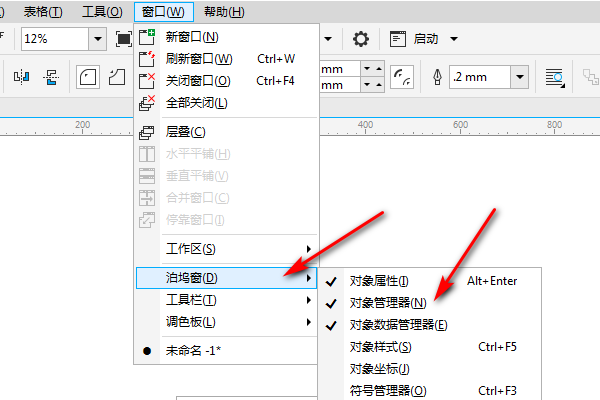Viewport: 600px width, 400px height.
Task: Open options via the gear icon
Action: coord(360,39)
